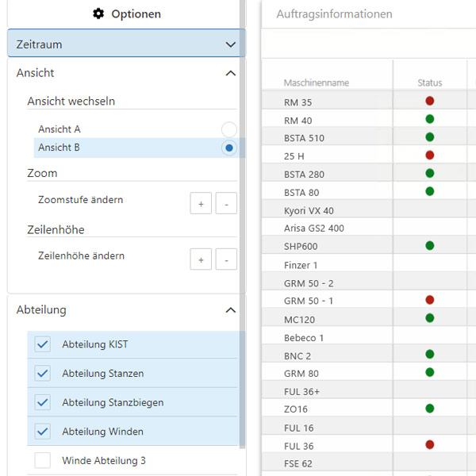Click the green status dot for BSTA 510
Viewport: 476px width, 476px height.
[430, 137]
